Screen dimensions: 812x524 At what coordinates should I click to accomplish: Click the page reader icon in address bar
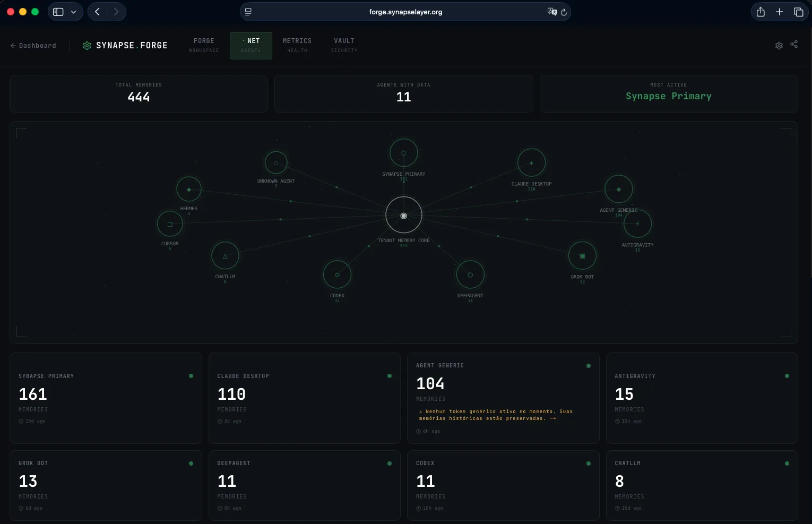pos(248,12)
